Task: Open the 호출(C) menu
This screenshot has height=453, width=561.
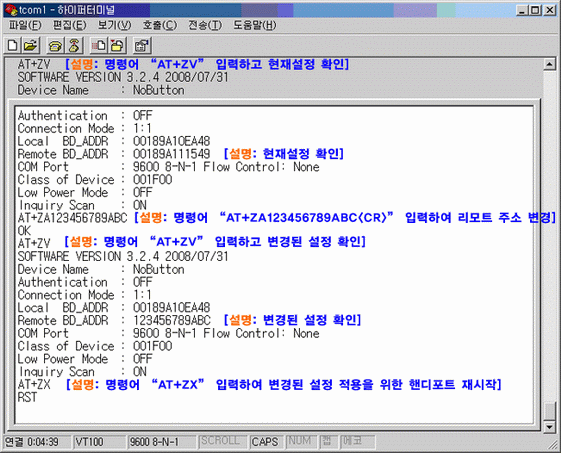Action: tap(160, 25)
